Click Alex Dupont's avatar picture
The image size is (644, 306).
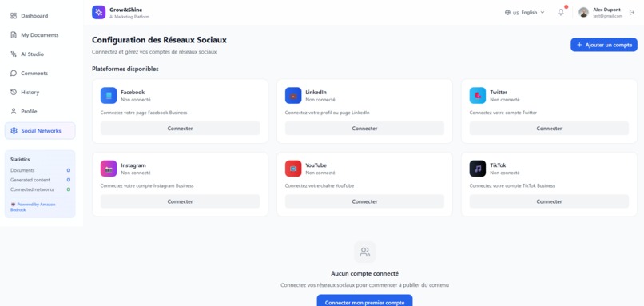(x=583, y=12)
